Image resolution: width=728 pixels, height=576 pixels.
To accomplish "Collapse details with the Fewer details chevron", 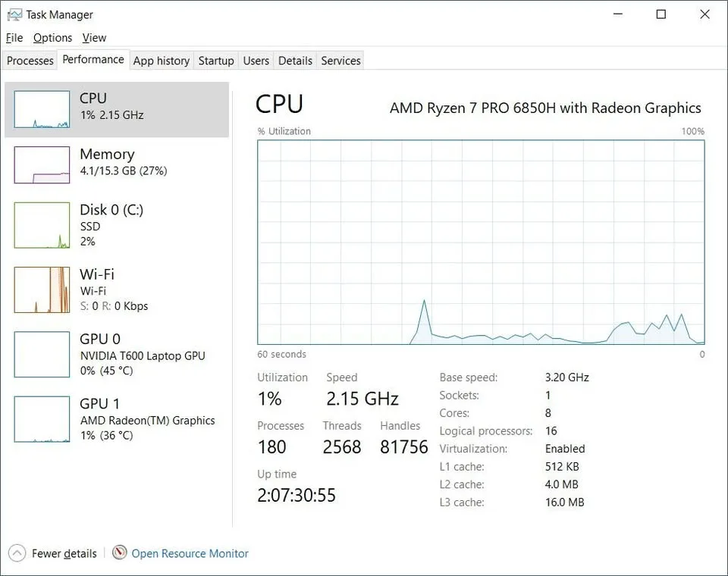I will click(x=17, y=553).
